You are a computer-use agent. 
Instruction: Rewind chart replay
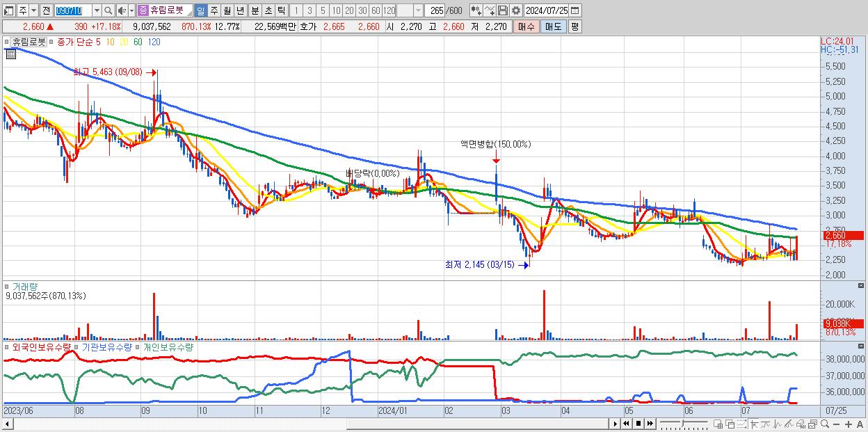pyautogui.click(x=626, y=424)
